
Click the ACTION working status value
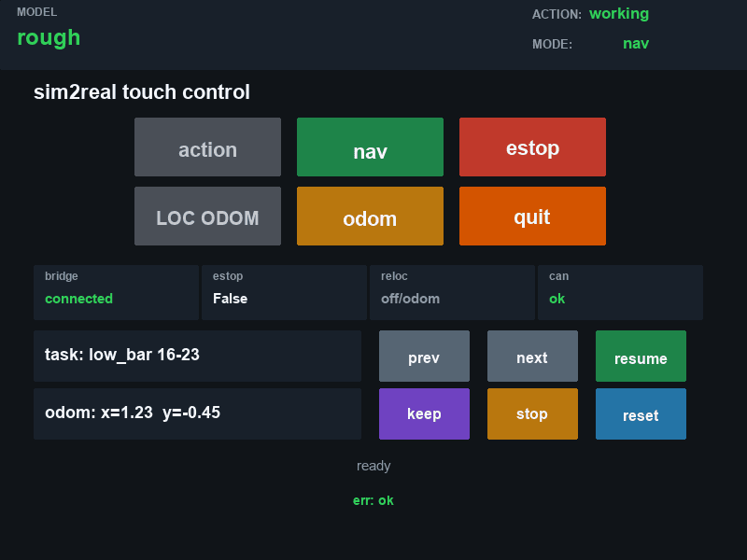[619, 14]
